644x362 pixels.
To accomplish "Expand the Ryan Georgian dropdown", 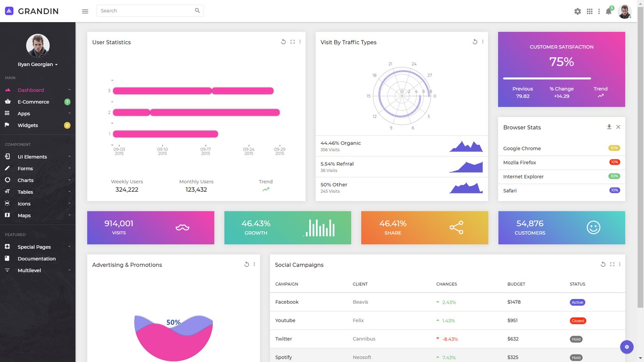I will (x=38, y=64).
